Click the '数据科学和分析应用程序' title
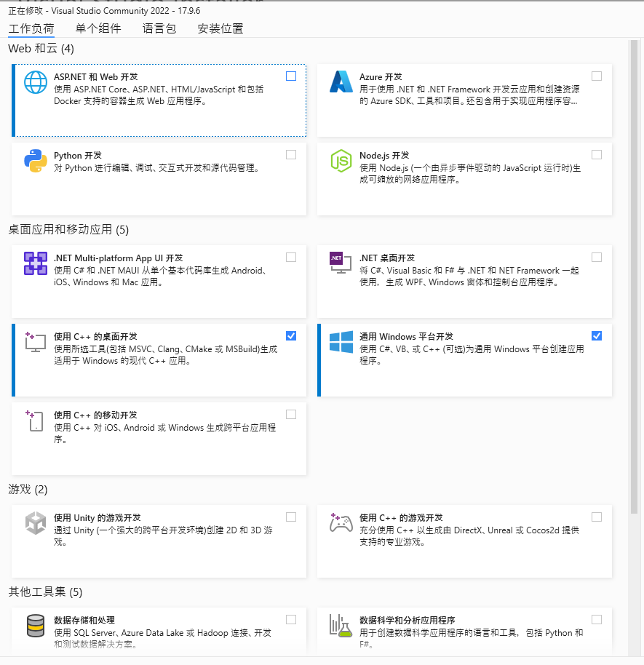The height and width of the screenshot is (665, 644). point(408,621)
